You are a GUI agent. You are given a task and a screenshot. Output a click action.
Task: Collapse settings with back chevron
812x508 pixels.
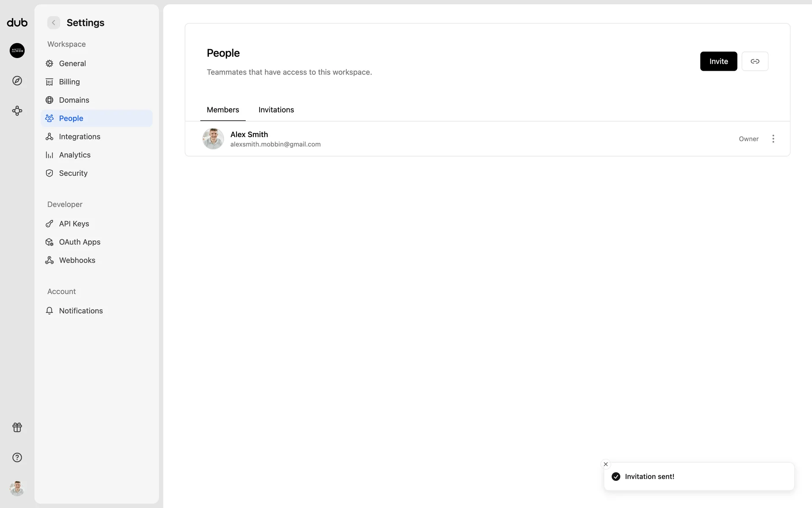[x=54, y=23]
